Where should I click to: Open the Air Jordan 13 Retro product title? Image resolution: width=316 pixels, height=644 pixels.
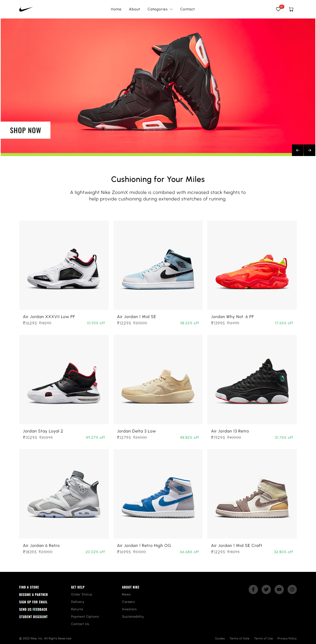[x=230, y=431]
